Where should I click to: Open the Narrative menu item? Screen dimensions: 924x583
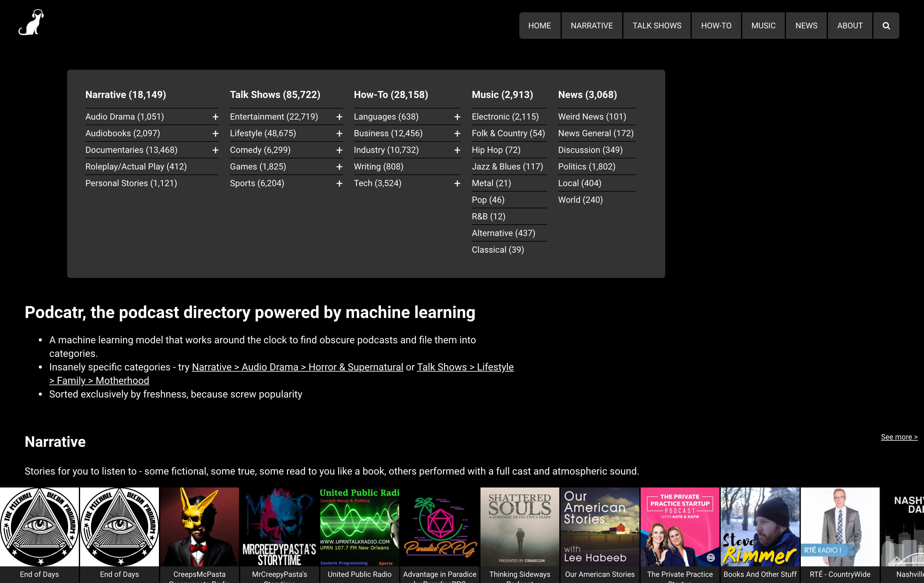pos(591,26)
